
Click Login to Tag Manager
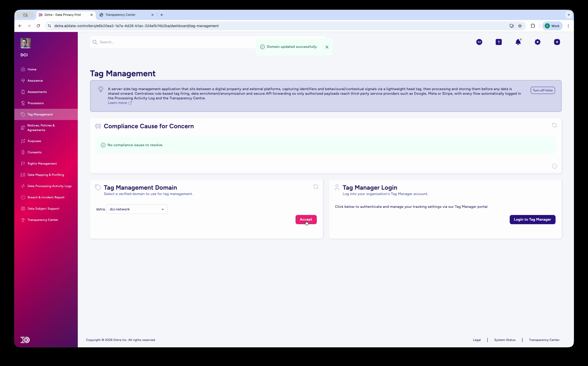(532, 219)
